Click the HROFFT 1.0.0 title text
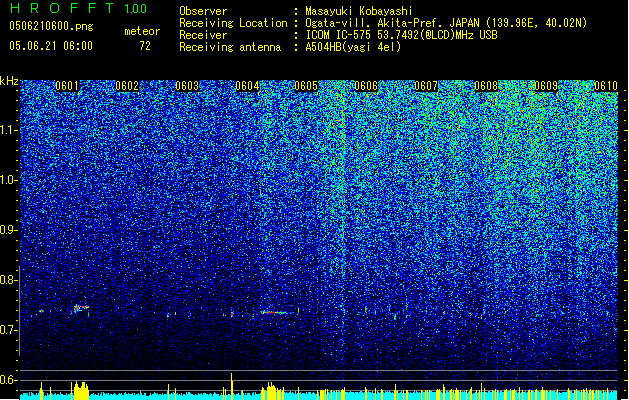This screenshot has width=629, height=400. [x=78, y=8]
